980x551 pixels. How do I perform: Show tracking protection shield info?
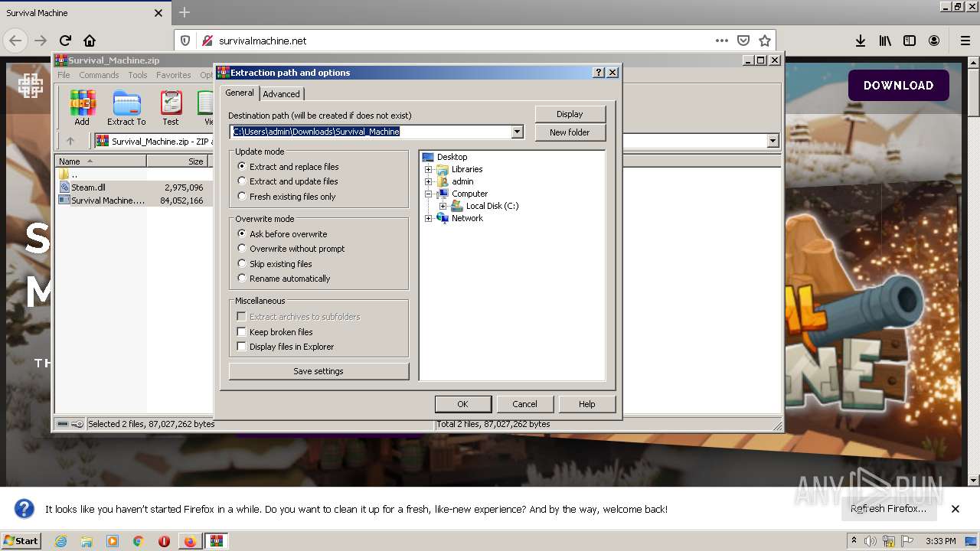[x=185, y=41]
